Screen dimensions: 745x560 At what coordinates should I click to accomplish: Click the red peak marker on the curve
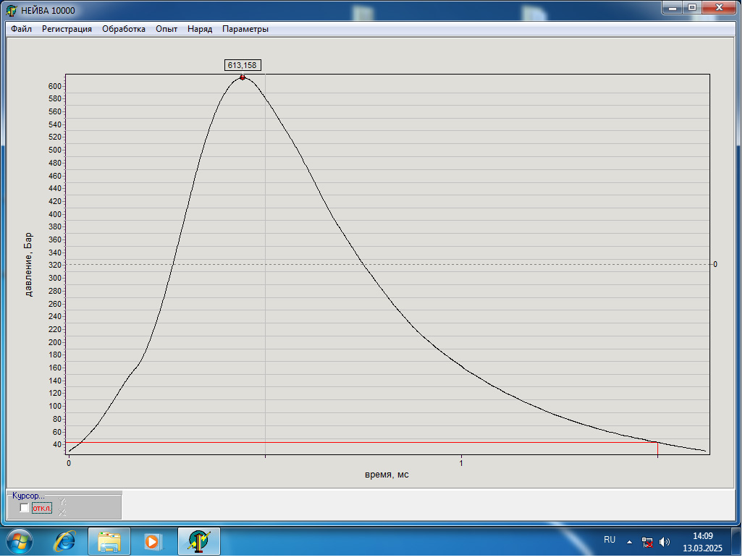pos(243,77)
